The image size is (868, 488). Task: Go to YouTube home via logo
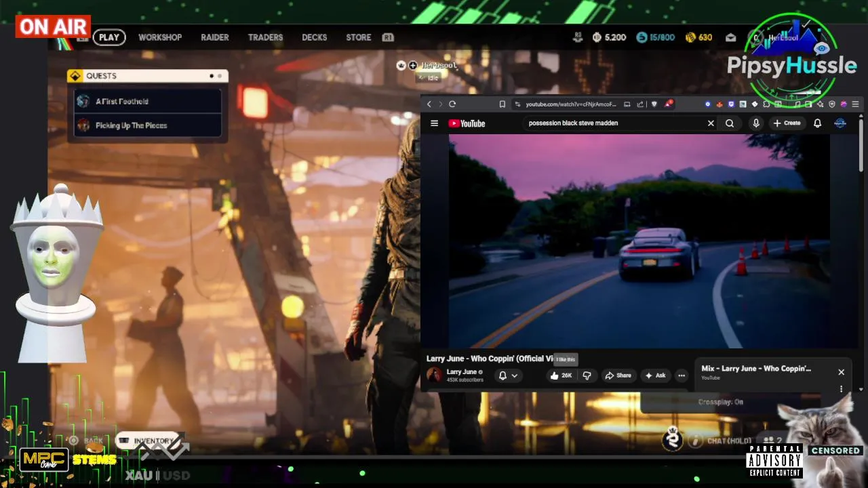pos(467,123)
